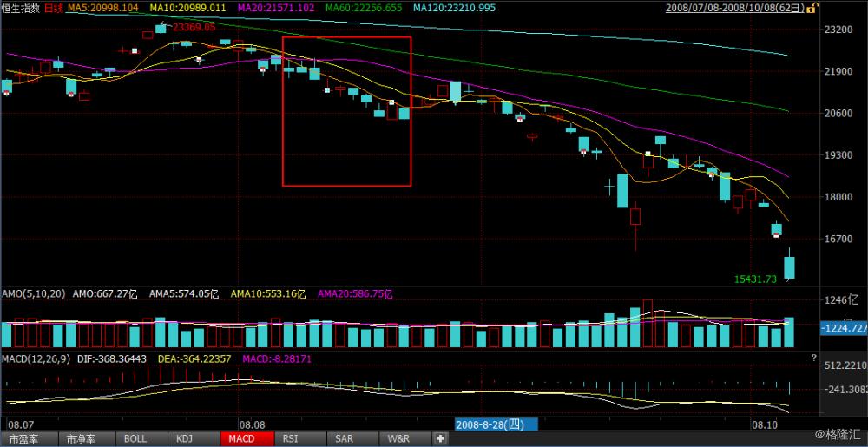Click the AMO(5,10,20) parameter label

click(x=33, y=294)
